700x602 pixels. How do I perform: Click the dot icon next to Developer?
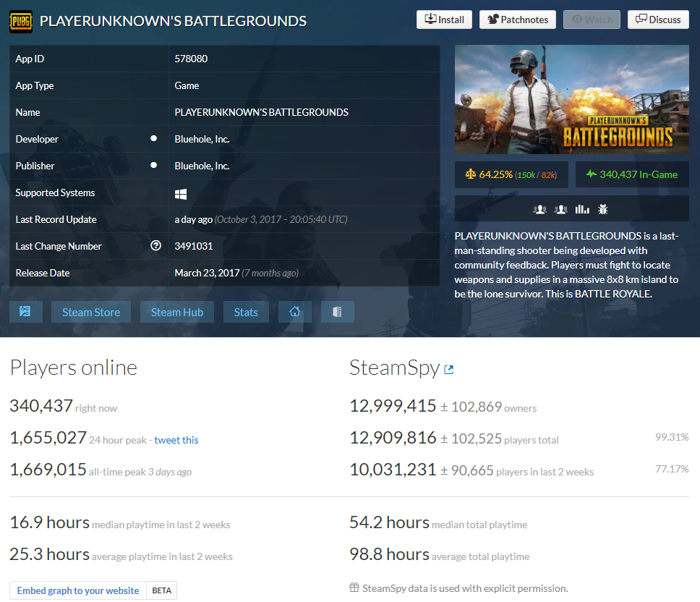(x=153, y=138)
